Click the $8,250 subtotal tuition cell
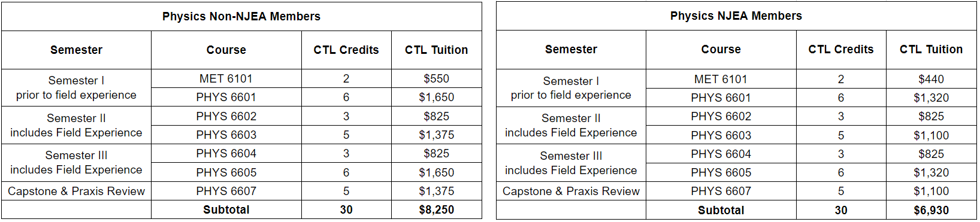This screenshot has width=980, height=222. click(x=436, y=209)
